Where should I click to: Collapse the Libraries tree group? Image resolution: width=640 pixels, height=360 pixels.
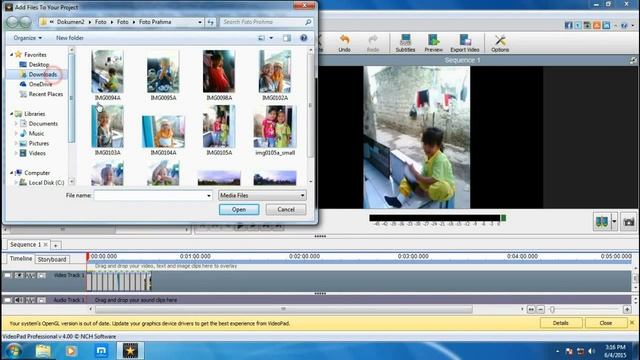pos(11,113)
